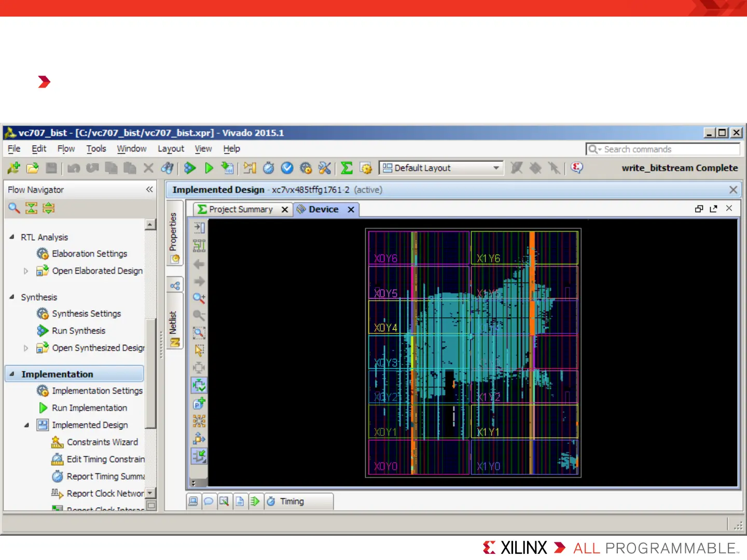This screenshot has width=747, height=560.
Task: Click the tools wrench-and-screwdriver icon
Action: pyautogui.click(x=325, y=167)
